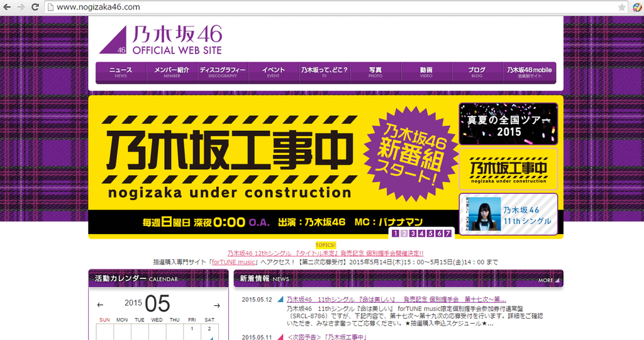Open the 12thシングル 個別握手会開催決定 topic link
The width and height of the screenshot is (644, 340).
pos(325,253)
